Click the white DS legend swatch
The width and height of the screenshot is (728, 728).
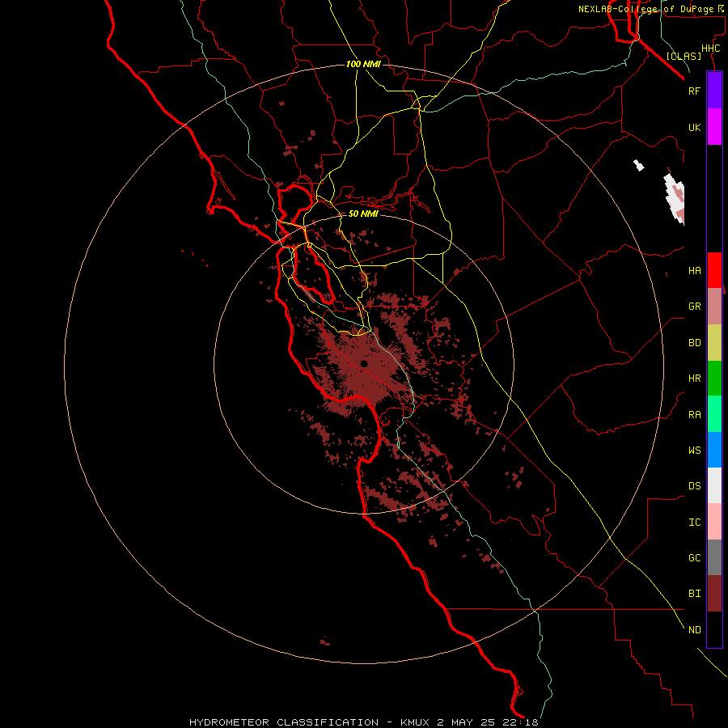714,485
